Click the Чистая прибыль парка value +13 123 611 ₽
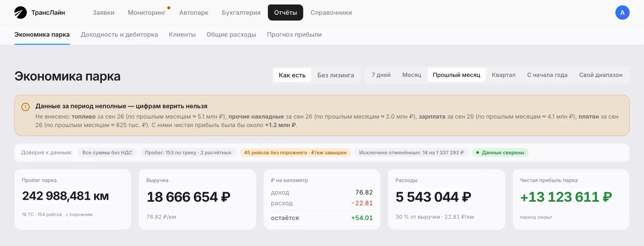 (x=566, y=197)
